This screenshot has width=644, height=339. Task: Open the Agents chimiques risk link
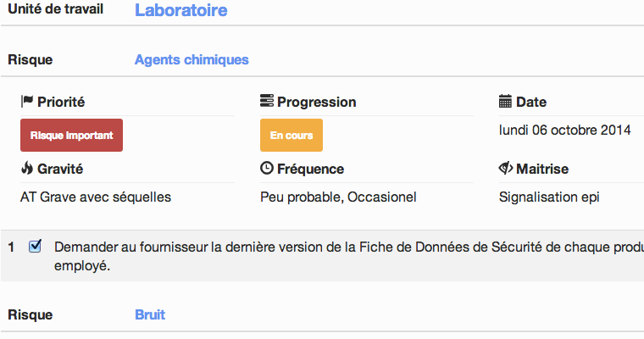(192, 59)
